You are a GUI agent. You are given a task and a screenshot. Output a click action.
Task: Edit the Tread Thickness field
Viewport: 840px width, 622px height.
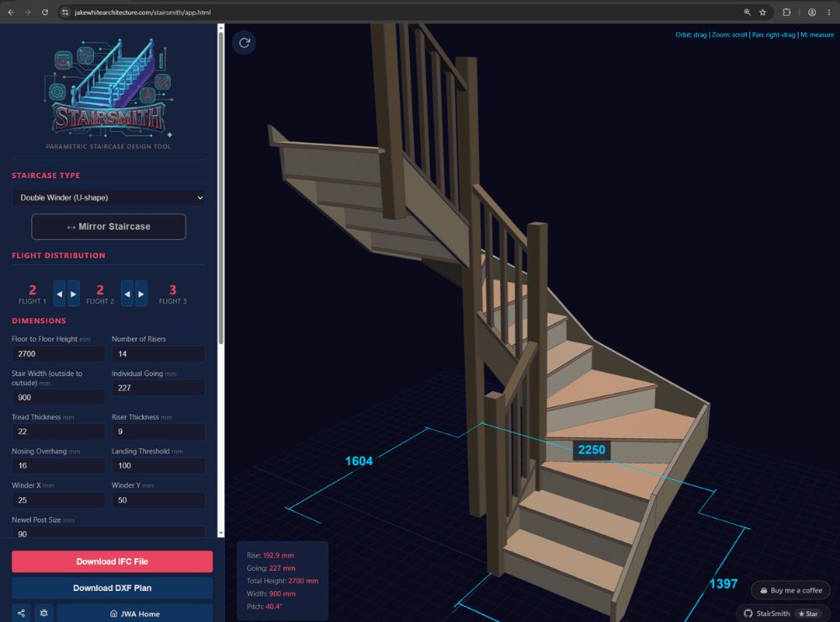[x=59, y=431]
